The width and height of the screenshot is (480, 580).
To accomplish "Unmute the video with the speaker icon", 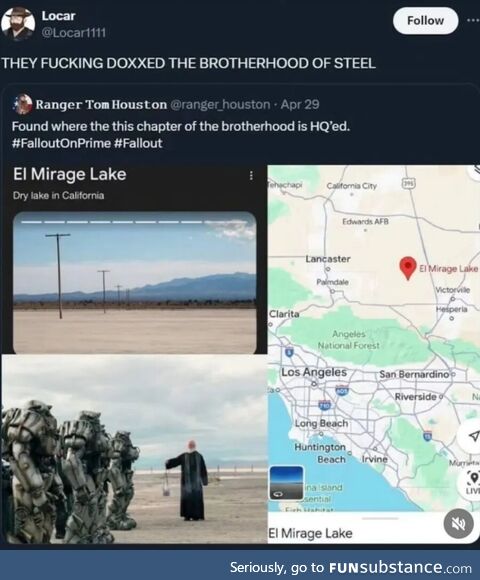I will tap(459, 524).
